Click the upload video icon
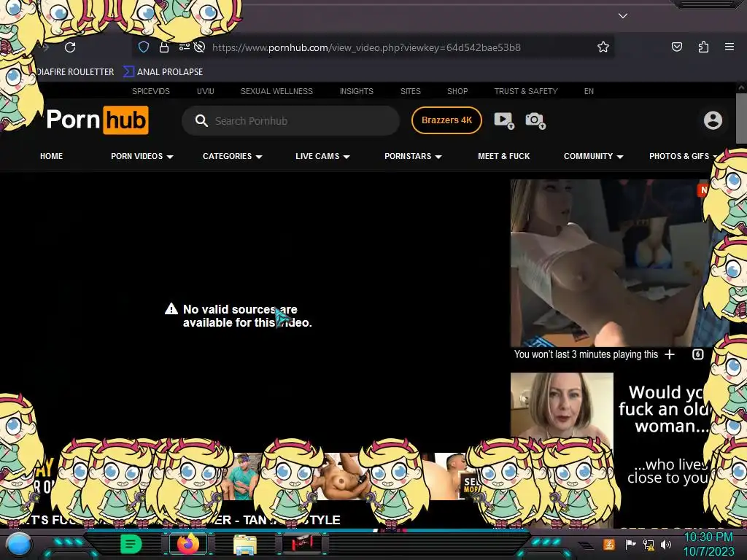Viewport: 747px width, 560px height. 504,120
